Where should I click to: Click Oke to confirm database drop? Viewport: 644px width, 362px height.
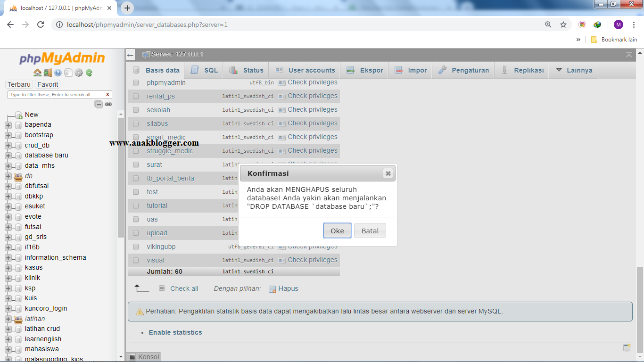pos(337,230)
